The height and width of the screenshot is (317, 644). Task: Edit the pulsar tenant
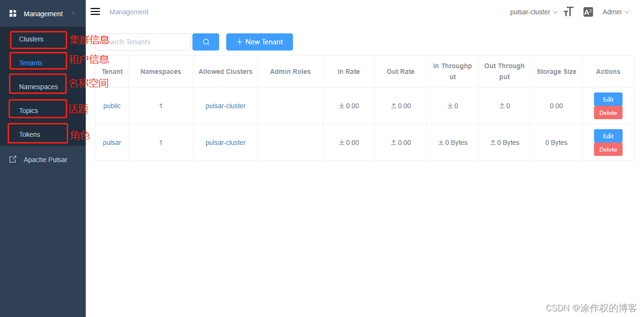point(608,136)
